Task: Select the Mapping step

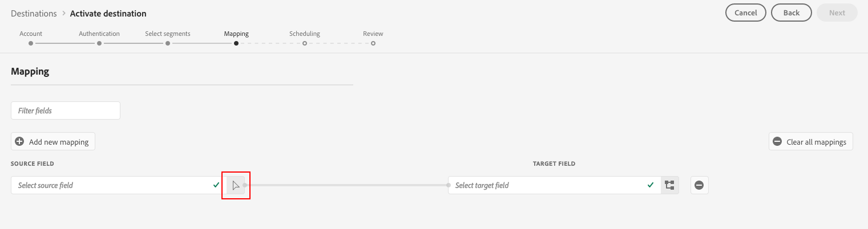Action: 236,38
